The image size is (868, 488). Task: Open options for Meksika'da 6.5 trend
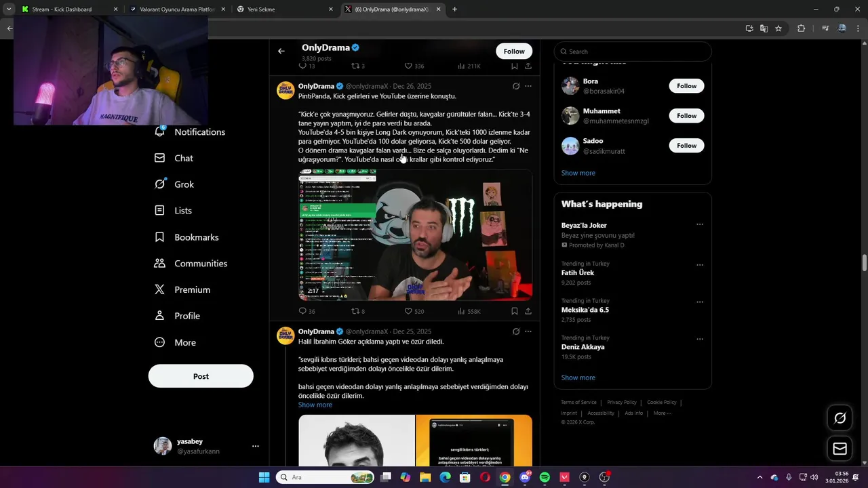(700, 302)
